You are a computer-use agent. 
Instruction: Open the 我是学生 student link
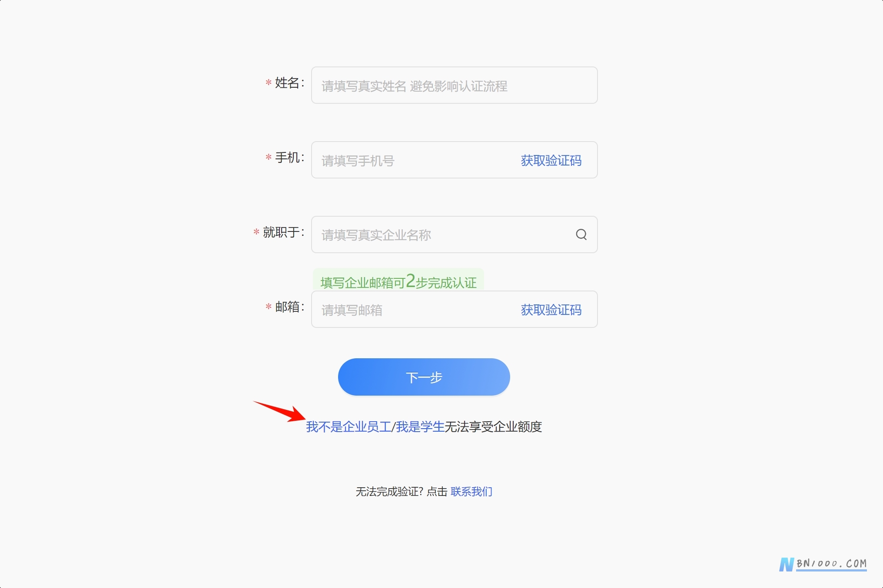[x=420, y=426]
